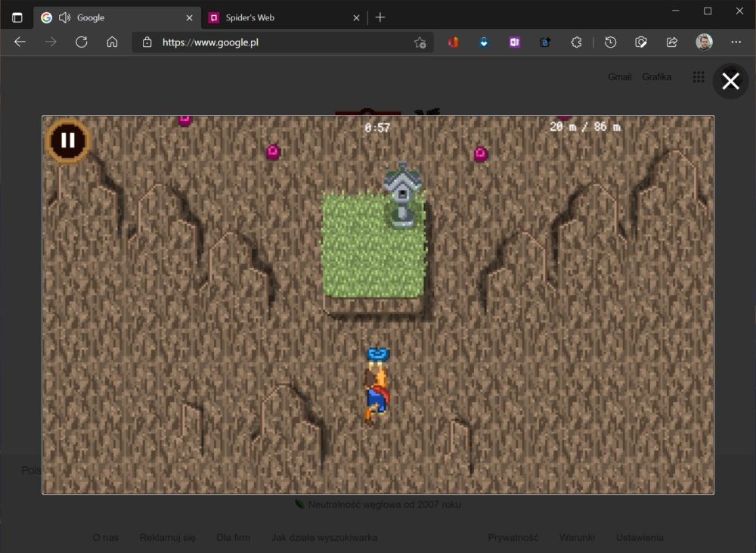Add this page to favorites

point(420,42)
